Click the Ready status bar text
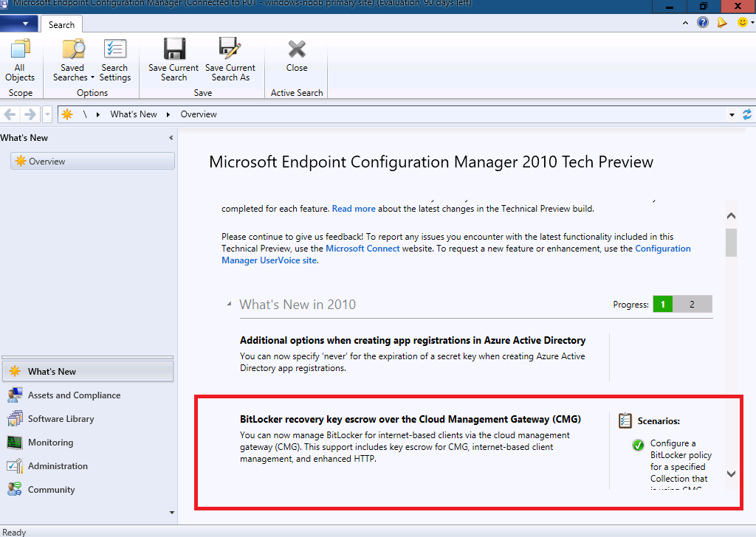The width and height of the screenshot is (756, 537). (14, 532)
